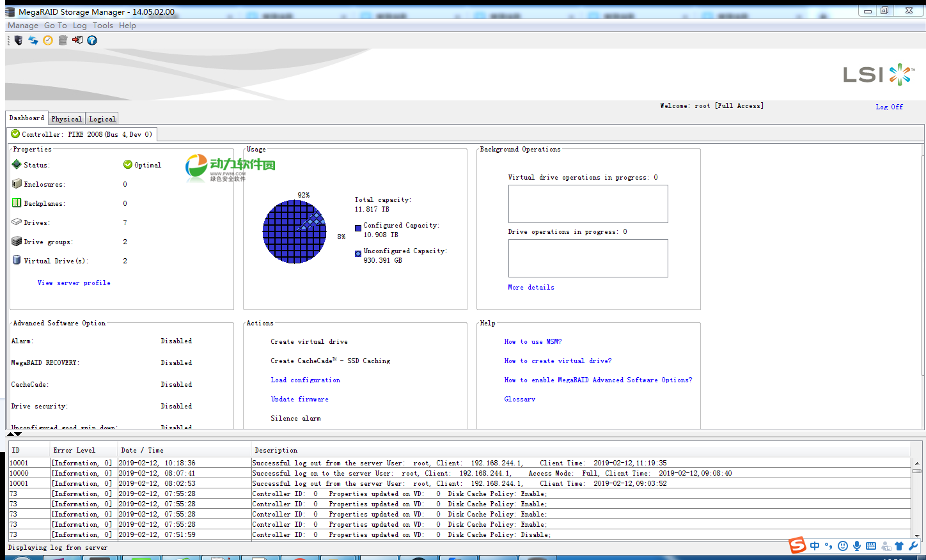The image size is (926, 560).
Task: Toggle Chinese input mode on the IME bar
Action: (815, 546)
